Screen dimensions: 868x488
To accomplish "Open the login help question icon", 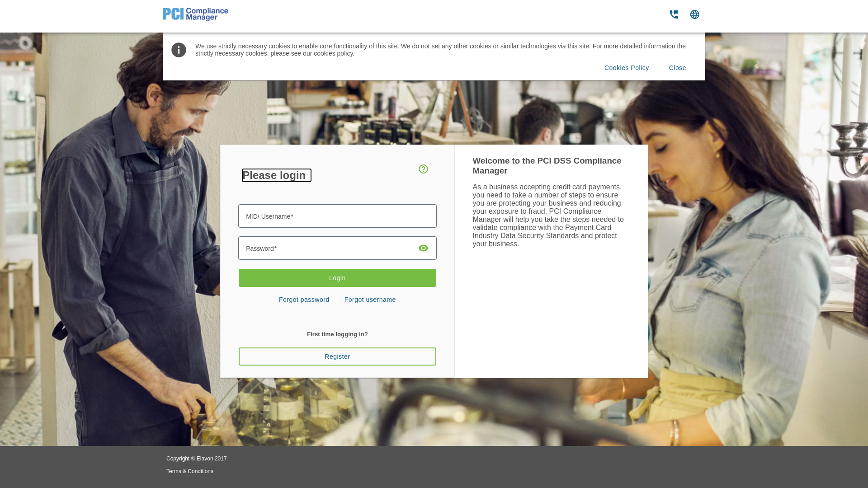I will pyautogui.click(x=423, y=169).
